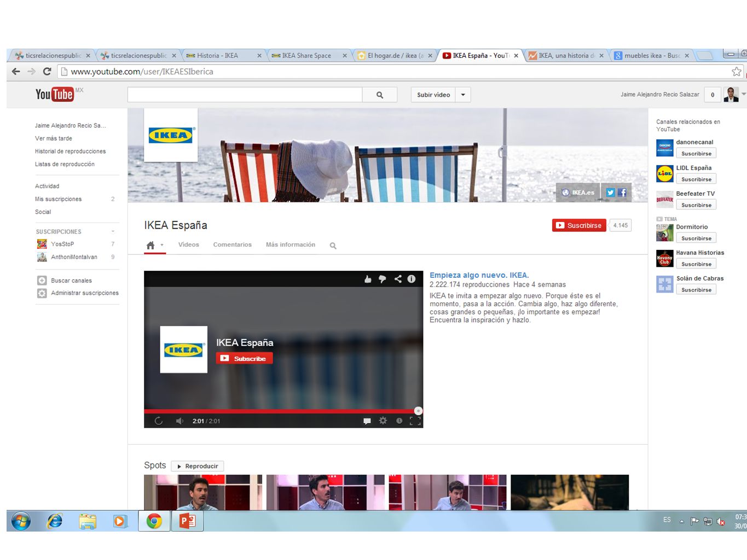
Task: Open the Comentarios channel tab
Action: pyautogui.click(x=233, y=244)
